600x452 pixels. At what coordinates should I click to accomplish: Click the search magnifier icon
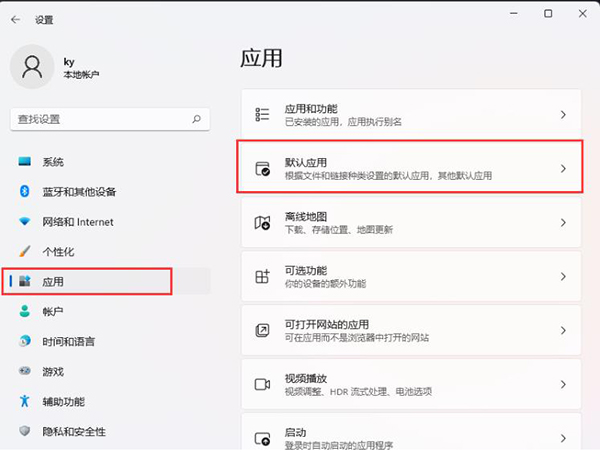click(x=196, y=119)
